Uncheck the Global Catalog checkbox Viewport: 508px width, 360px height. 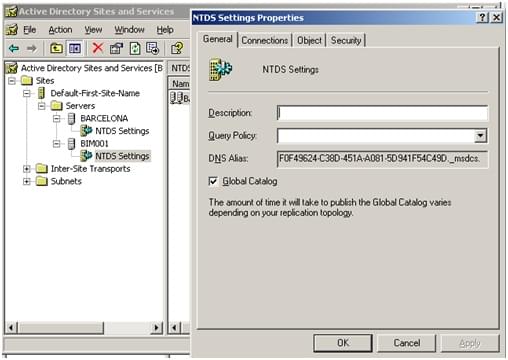[x=213, y=181]
